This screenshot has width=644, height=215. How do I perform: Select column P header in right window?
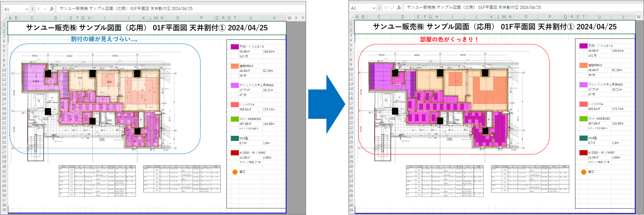pos(550,17)
